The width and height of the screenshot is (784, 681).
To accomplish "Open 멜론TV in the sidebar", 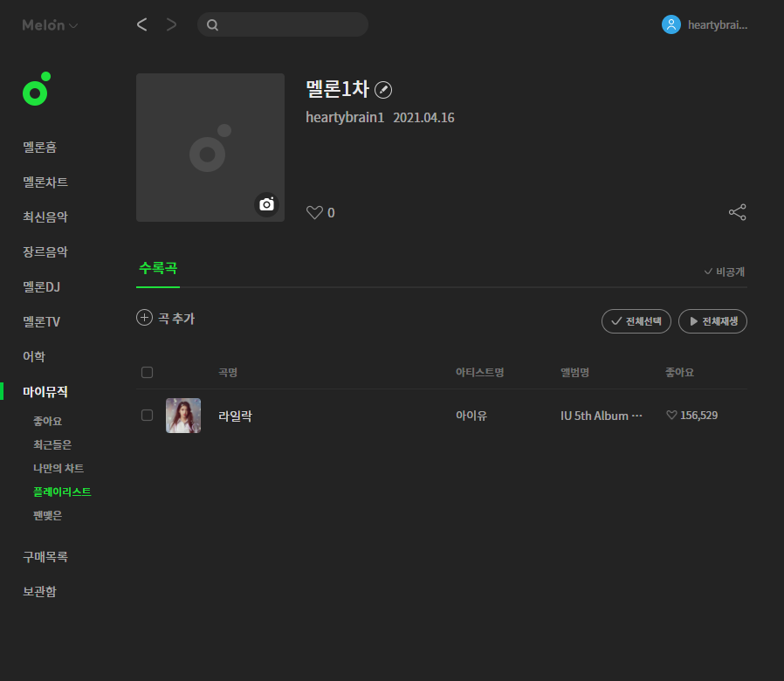I will (42, 322).
